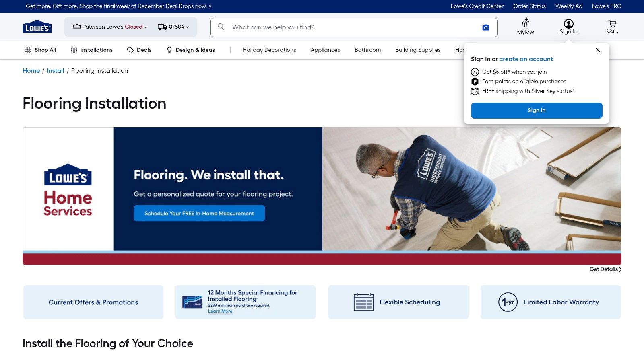
Task: Click the Mylow lightbulb icon
Action: (525, 23)
